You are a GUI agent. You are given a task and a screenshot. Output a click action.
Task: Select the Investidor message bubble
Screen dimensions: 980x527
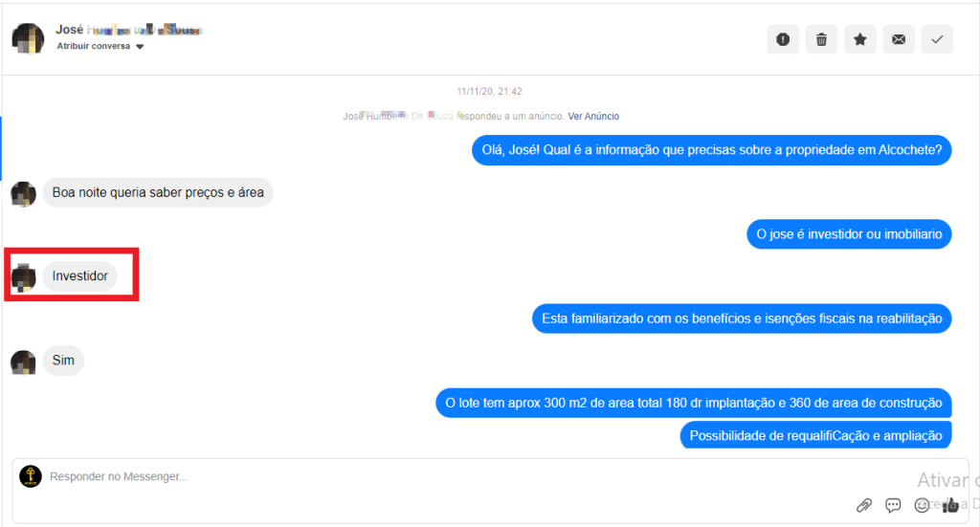coord(80,276)
